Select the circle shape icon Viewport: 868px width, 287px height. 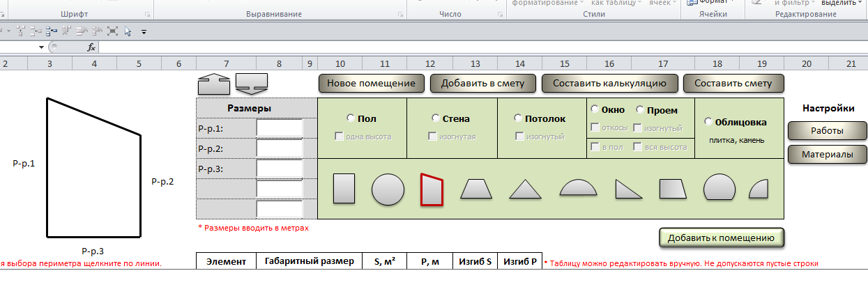coord(388,189)
